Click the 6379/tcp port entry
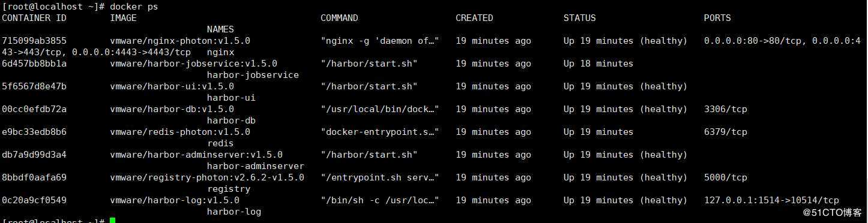 725,132
